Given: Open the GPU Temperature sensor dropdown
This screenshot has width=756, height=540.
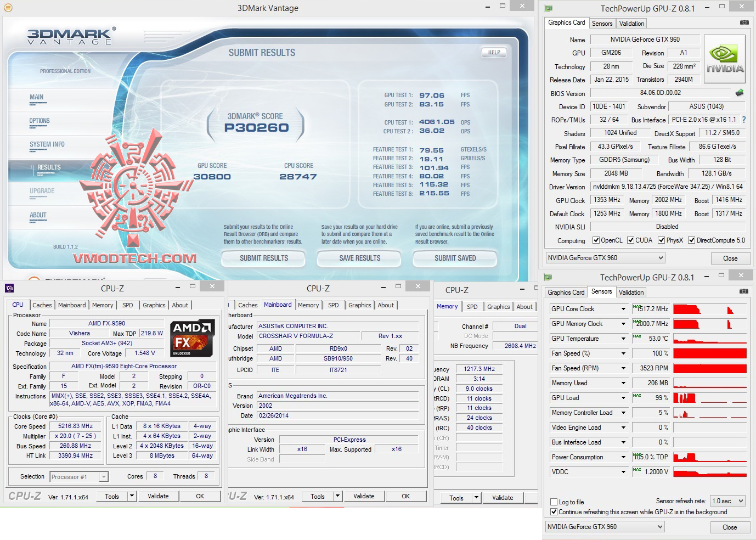Looking at the screenshot, I should tap(623, 339).
